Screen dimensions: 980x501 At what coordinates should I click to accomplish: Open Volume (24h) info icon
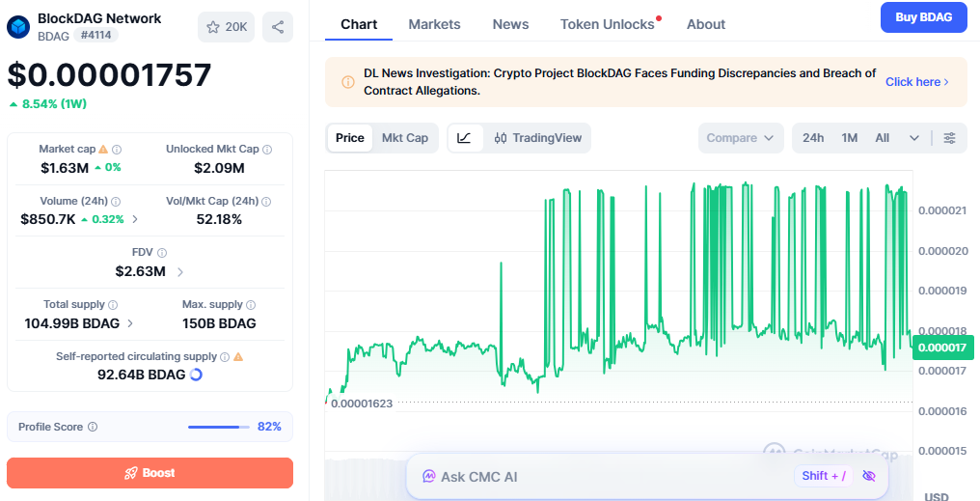(116, 202)
